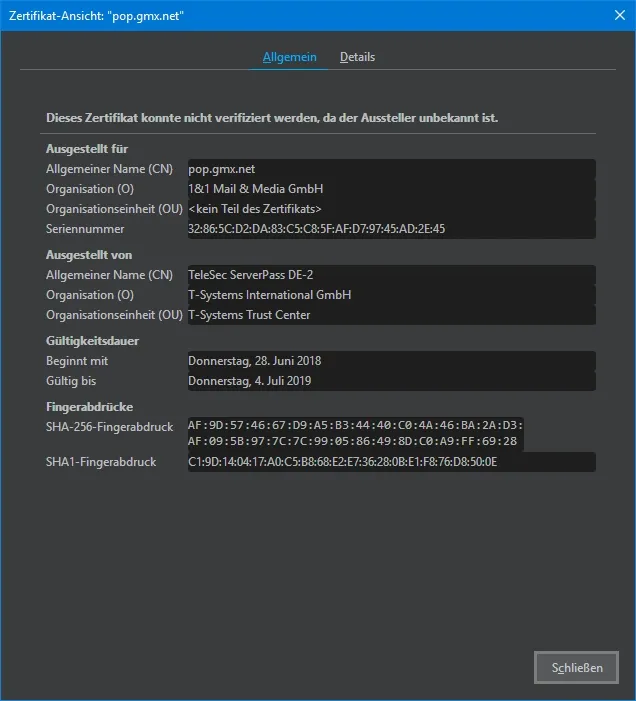This screenshot has width=636, height=701.
Task: Click the 'Gültigkeitsdauer' heading
Action: point(93,341)
